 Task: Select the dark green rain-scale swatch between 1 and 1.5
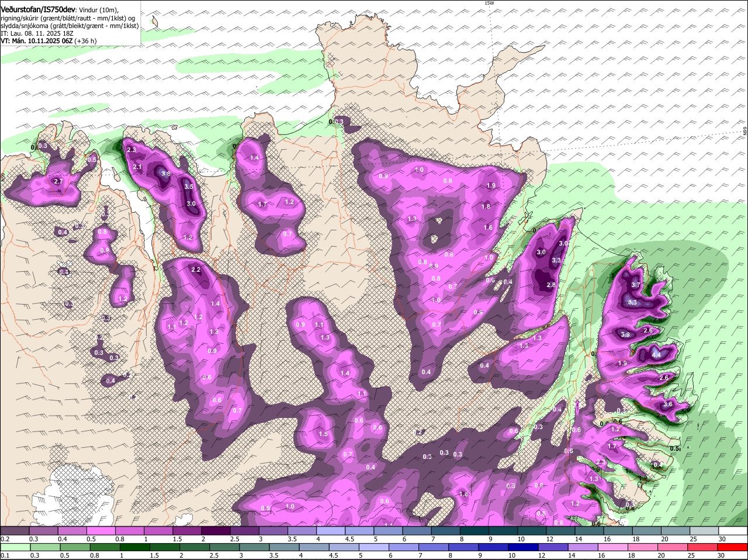tap(136, 547)
